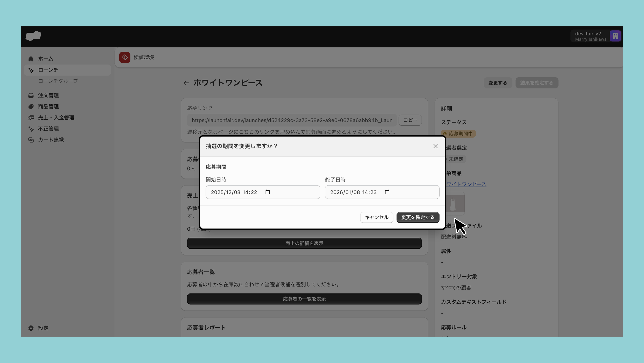Click the fraud management icon
644x363 pixels.
31,129
